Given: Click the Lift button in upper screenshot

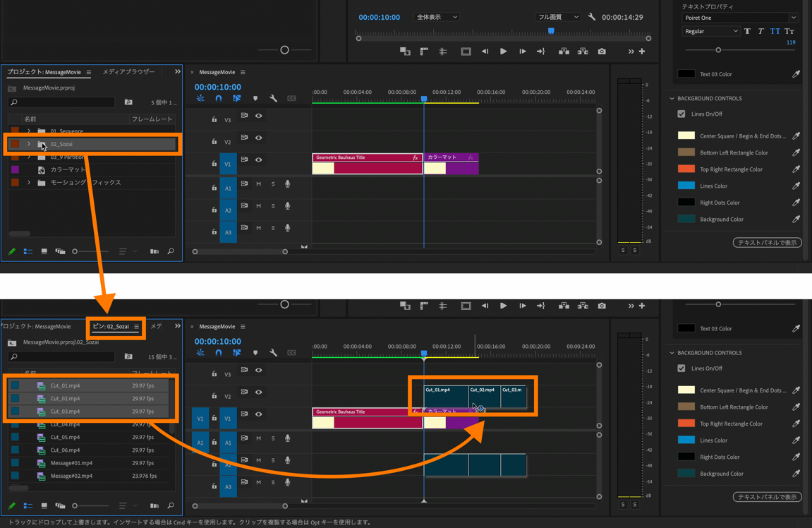Looking at the screenshot, I should tap(564, 52).
